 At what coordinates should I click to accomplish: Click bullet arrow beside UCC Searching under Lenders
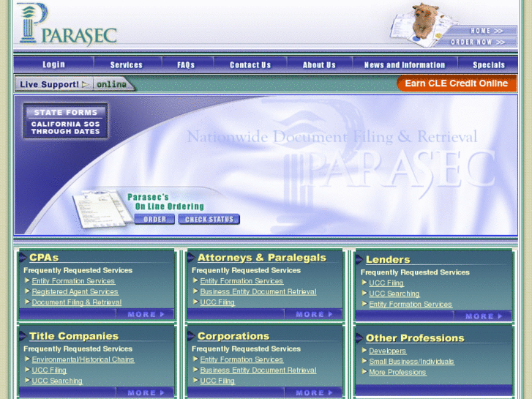(x=364, y=293)
